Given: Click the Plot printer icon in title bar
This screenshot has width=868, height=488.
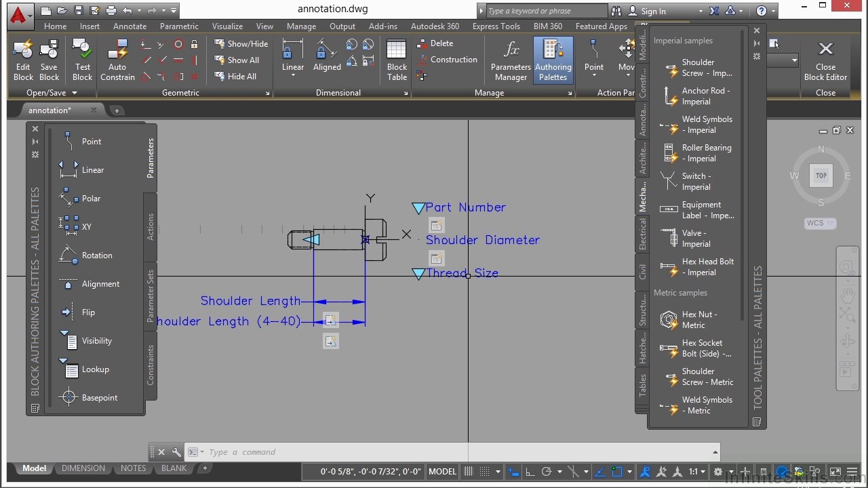Looking at the screenshot, I should tap(111, 11).
